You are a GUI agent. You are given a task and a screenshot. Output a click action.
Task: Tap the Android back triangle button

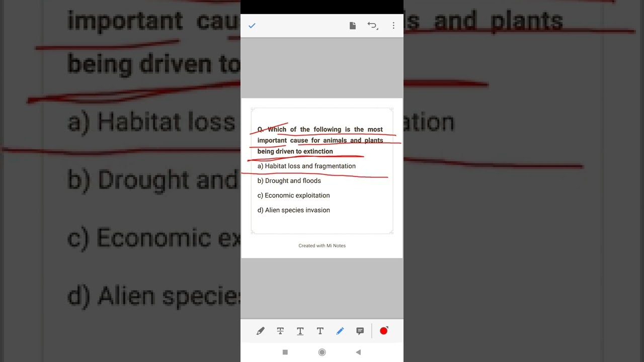[x=358, y=352]
